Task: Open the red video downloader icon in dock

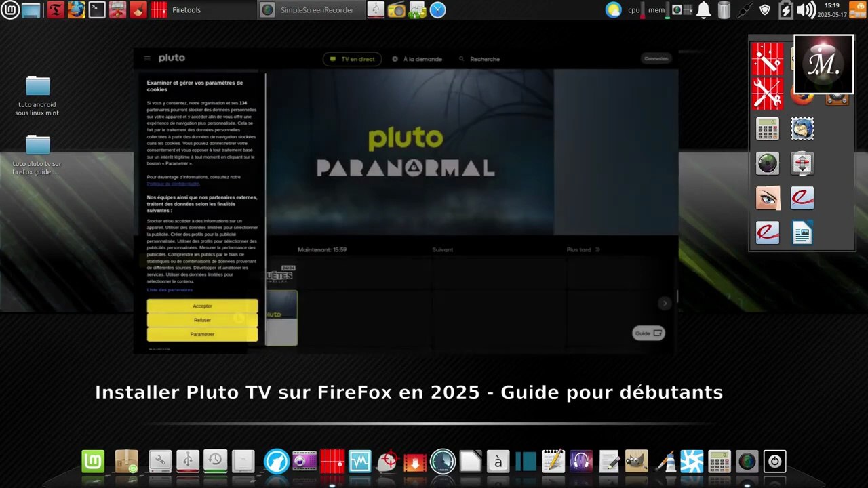Action: [x=415, y=462]
